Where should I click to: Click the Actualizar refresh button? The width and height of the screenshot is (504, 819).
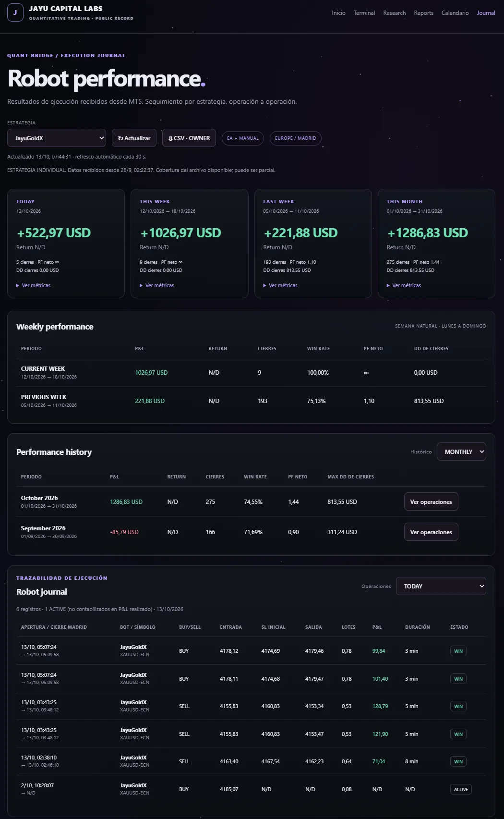(134, 138)
